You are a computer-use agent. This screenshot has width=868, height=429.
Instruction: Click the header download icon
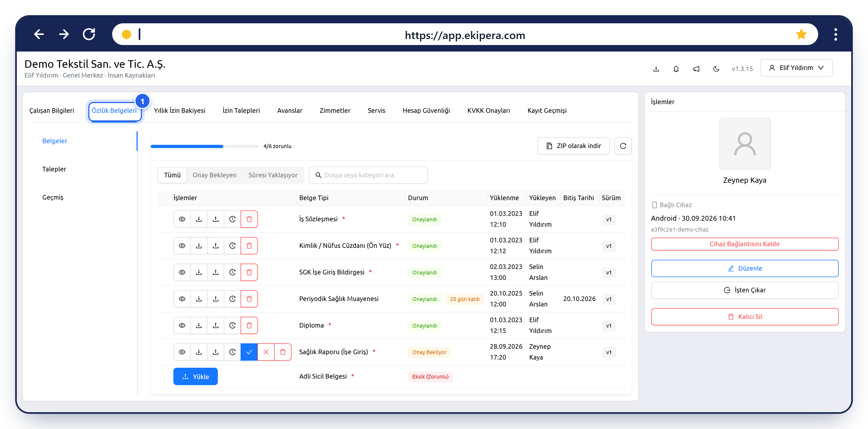pyautogui.click(x=656, y=69)
